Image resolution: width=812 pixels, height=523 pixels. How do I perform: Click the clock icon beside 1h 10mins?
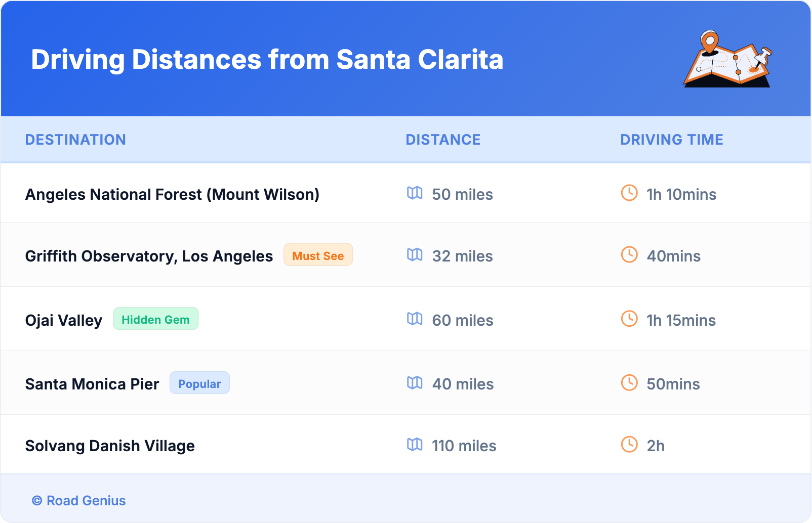[629, 193]
